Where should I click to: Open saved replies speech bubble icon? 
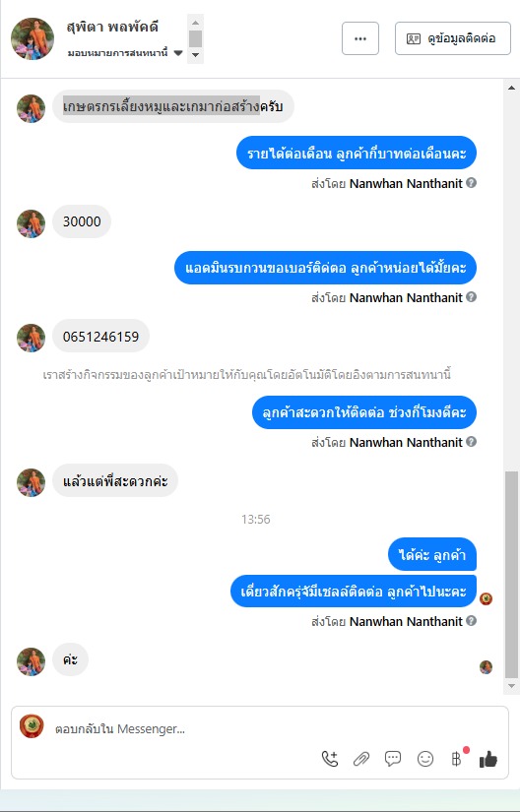pyautogui.click(x=393, y=759)
